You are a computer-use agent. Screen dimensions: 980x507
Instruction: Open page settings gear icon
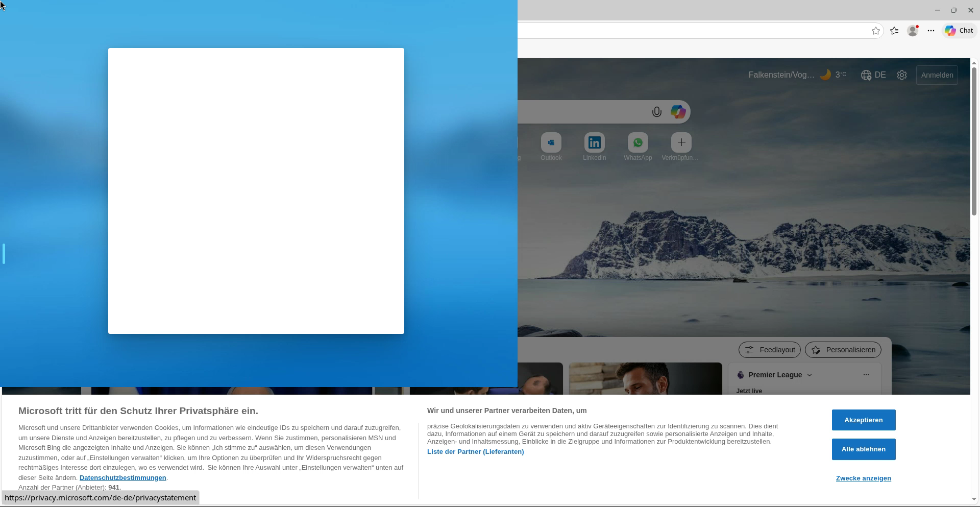point(902,75)
